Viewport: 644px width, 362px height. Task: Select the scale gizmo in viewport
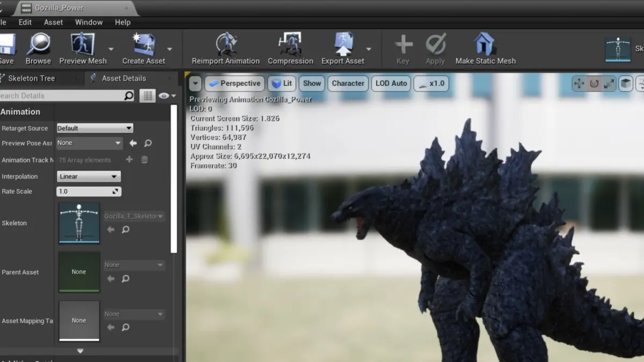click(609, 84)
